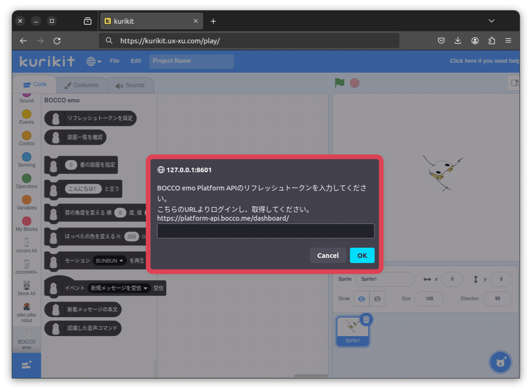Select the piko piko robot category

(x=27, y=312)
